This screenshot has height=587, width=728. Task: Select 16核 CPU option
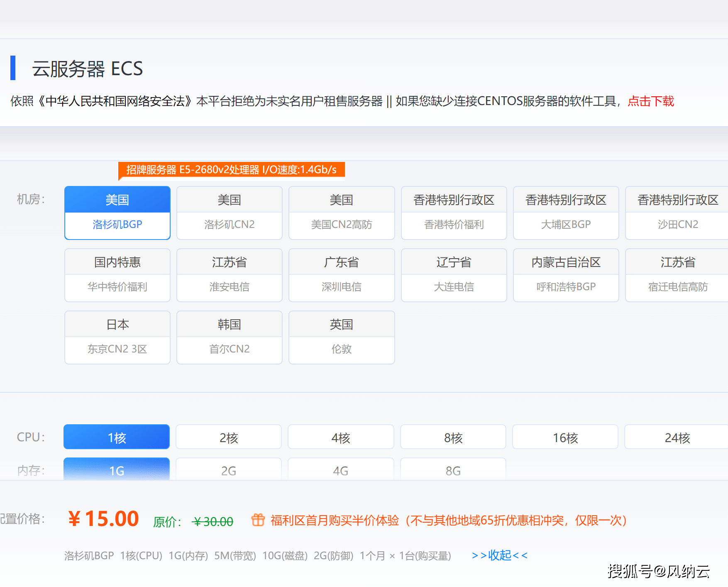(565, 437)
